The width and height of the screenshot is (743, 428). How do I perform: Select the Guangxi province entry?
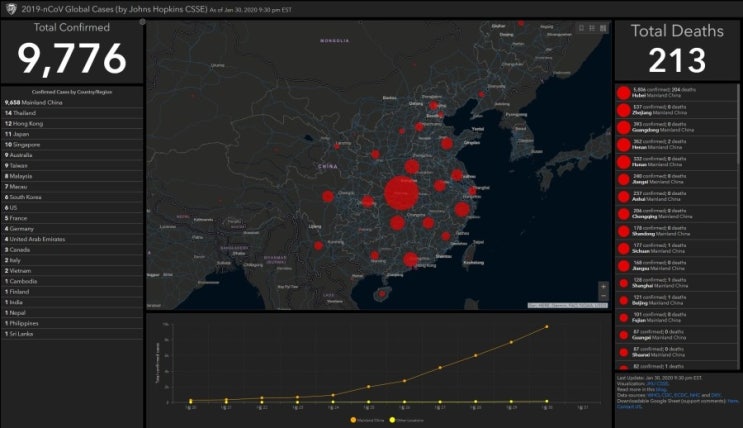pyautogui.click(x=676, y=335)
